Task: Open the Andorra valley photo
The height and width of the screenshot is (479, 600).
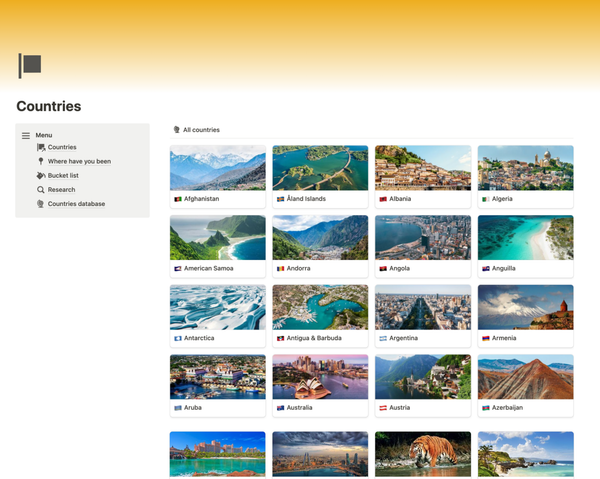Action: click(x=320, y=237)
